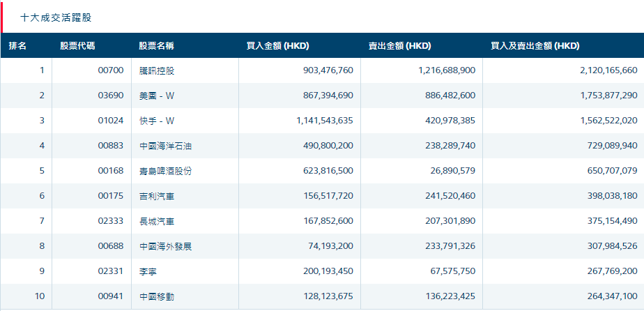Click buy amount 200,193,450
This screenshot has height=311, width=644.
point(328,271)
